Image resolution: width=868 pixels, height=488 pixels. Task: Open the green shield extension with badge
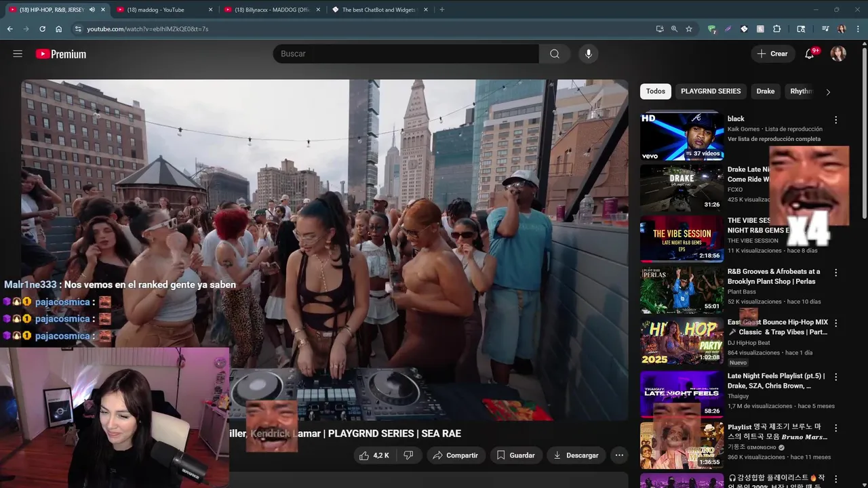[711, 29]
